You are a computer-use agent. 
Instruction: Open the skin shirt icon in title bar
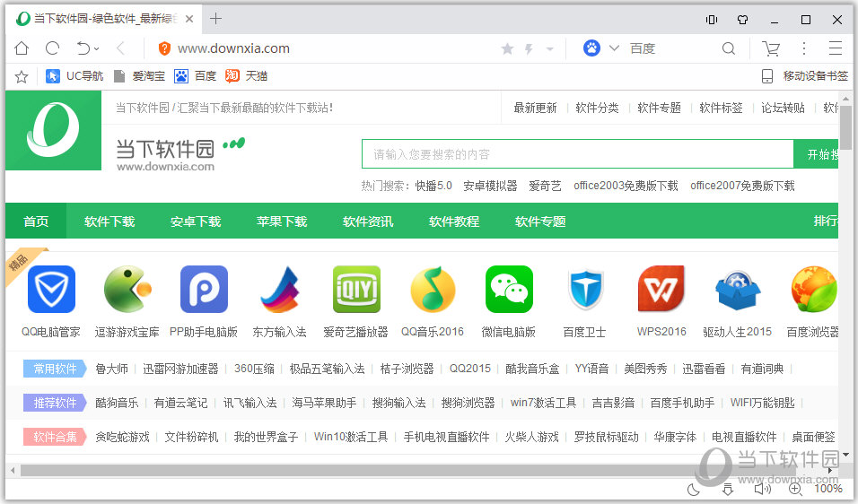pyautogui.click(x=742, y=20)
